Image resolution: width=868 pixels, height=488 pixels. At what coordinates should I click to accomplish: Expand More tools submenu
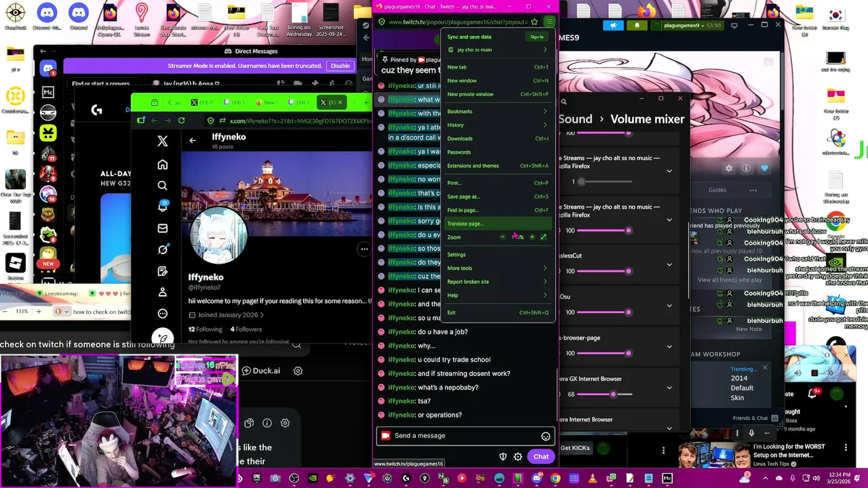497,268
